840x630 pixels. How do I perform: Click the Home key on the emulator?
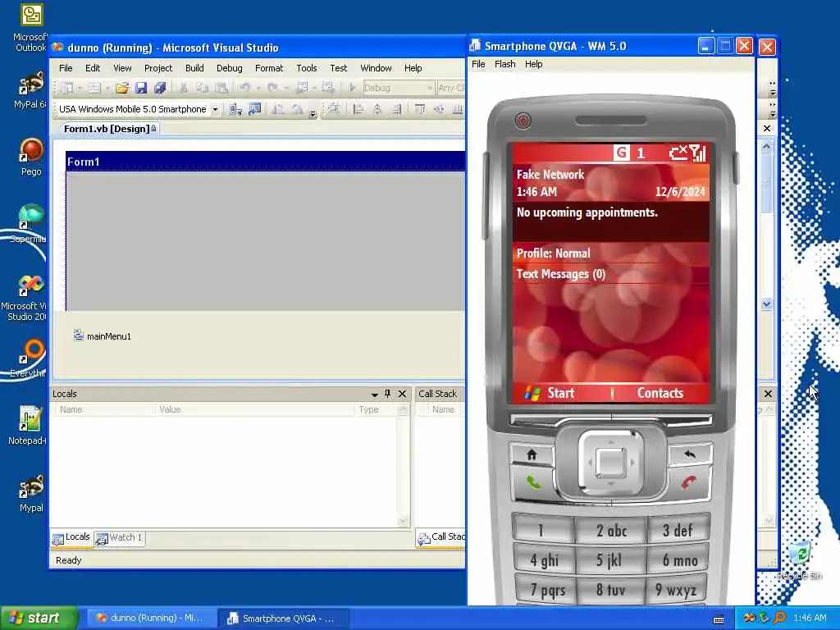(x=532, y=454)
